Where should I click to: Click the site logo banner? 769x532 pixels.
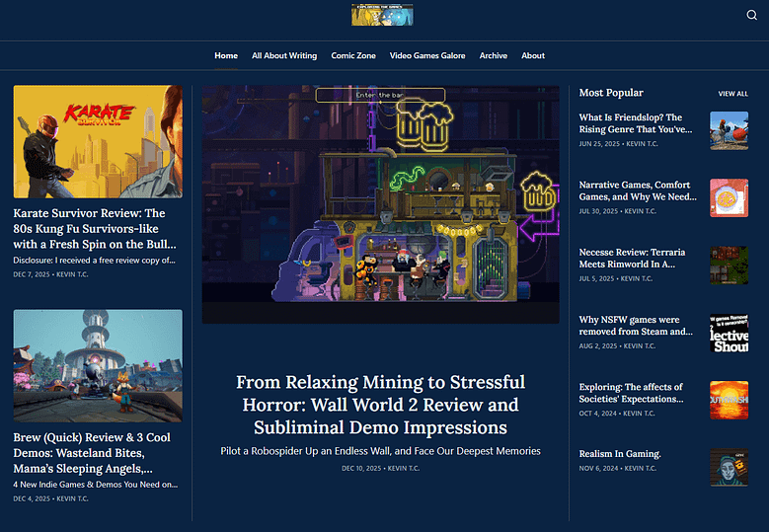point(382,15)
